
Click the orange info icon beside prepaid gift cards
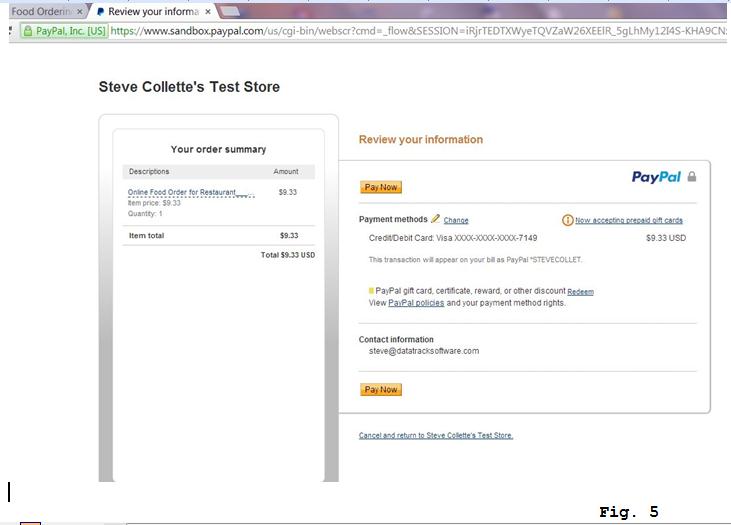(x=567, y=220)
